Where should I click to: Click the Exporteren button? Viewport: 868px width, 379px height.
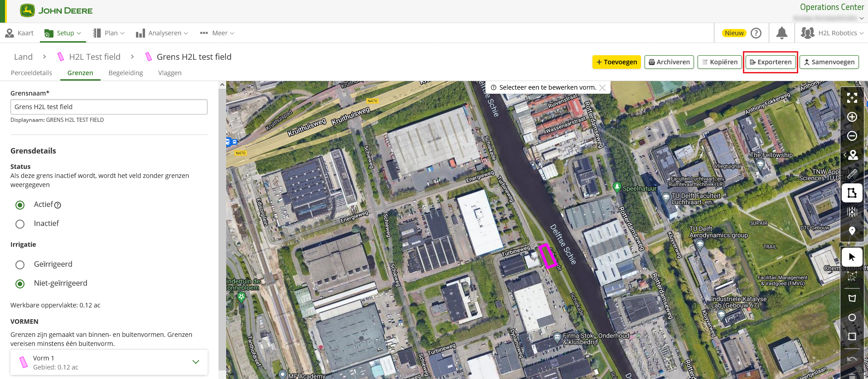tap(770, 62)
